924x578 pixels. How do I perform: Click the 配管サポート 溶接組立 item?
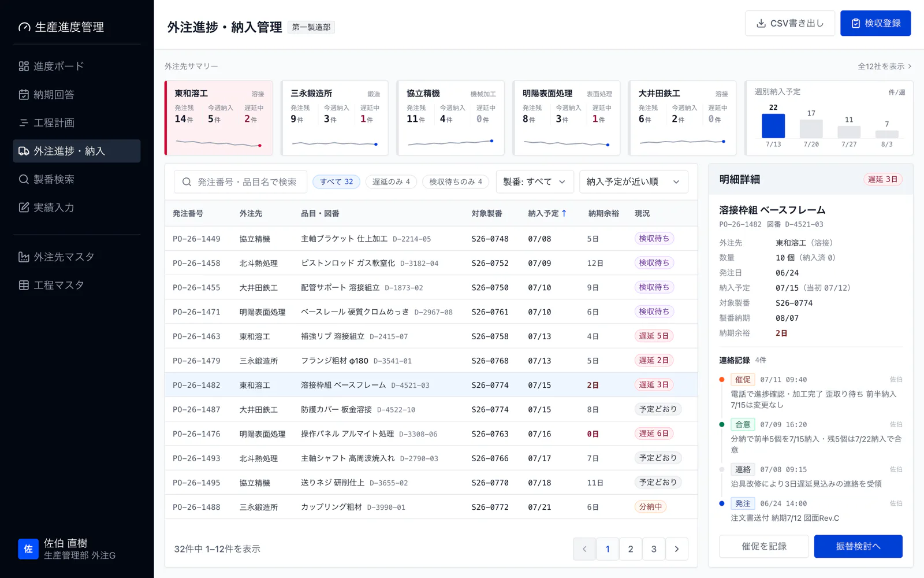click(x=340, y=287)
